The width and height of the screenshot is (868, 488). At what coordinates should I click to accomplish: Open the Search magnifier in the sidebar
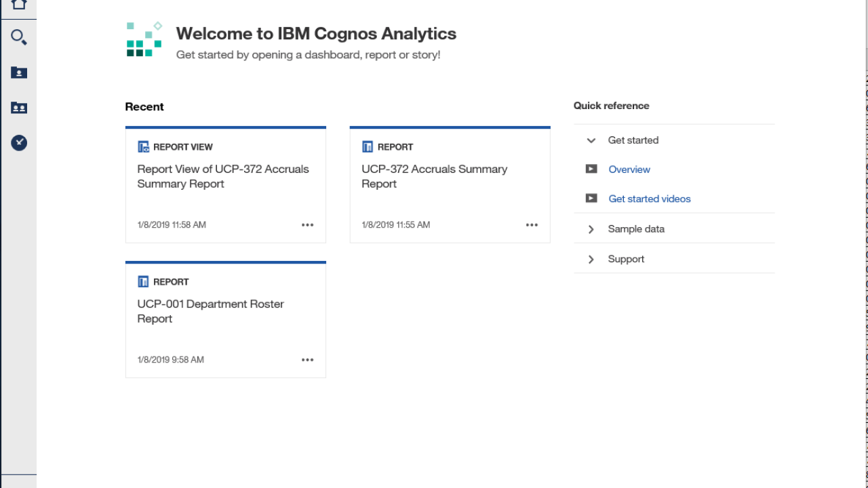[x=19, y=37]
